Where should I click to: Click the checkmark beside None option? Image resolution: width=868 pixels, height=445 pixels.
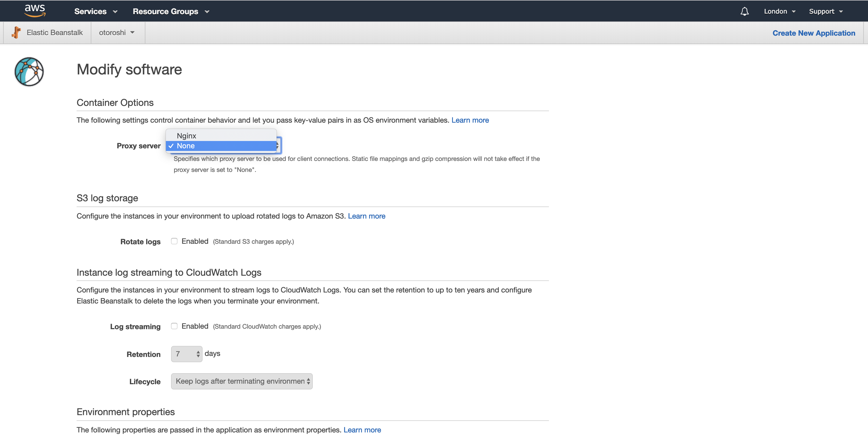(x=171, y=146)
